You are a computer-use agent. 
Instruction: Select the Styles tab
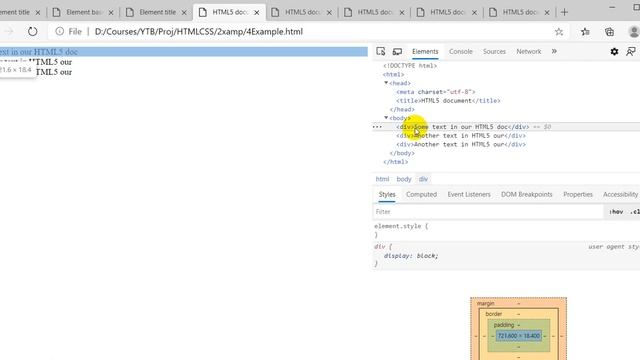387,194
